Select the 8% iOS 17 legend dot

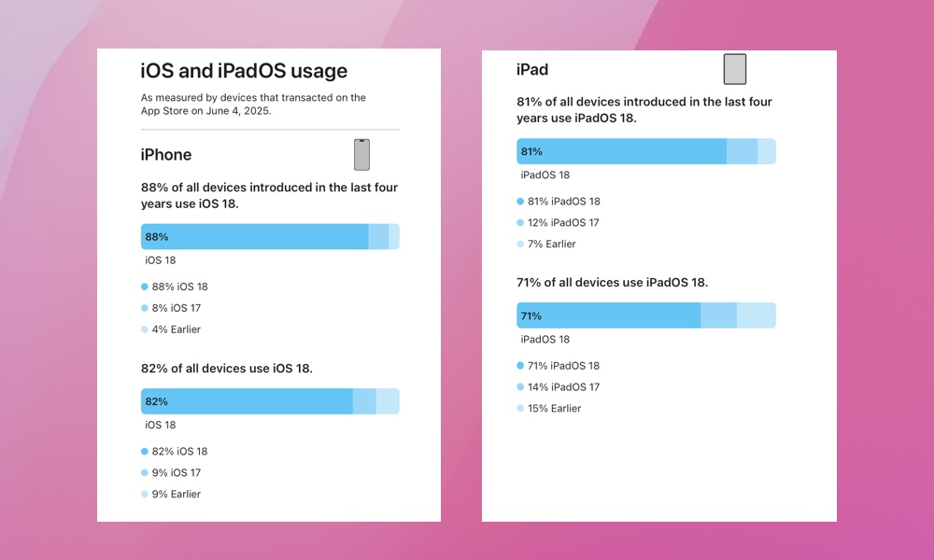pyautogui.click(x=144, y=308)
